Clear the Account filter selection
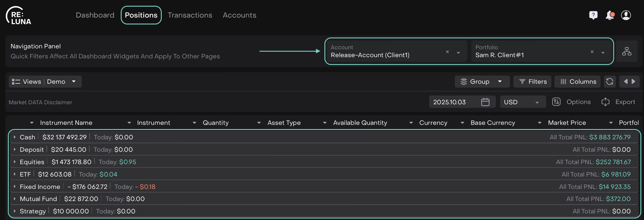The height and width of the screenshot is (220, 644). tap(447, 52)
